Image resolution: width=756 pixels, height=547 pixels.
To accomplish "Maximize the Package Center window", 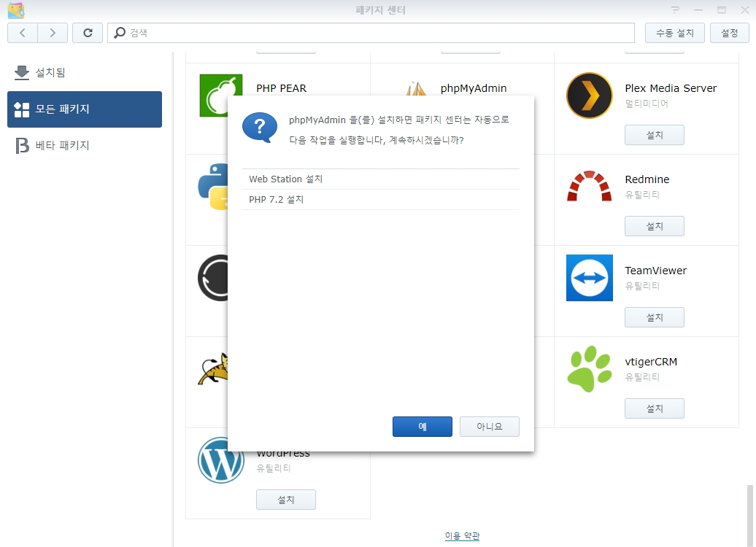I will 721,10.
